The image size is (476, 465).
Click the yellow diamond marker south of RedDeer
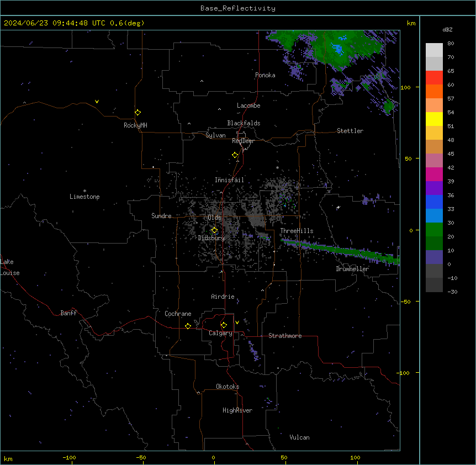(x=235, y=155)
